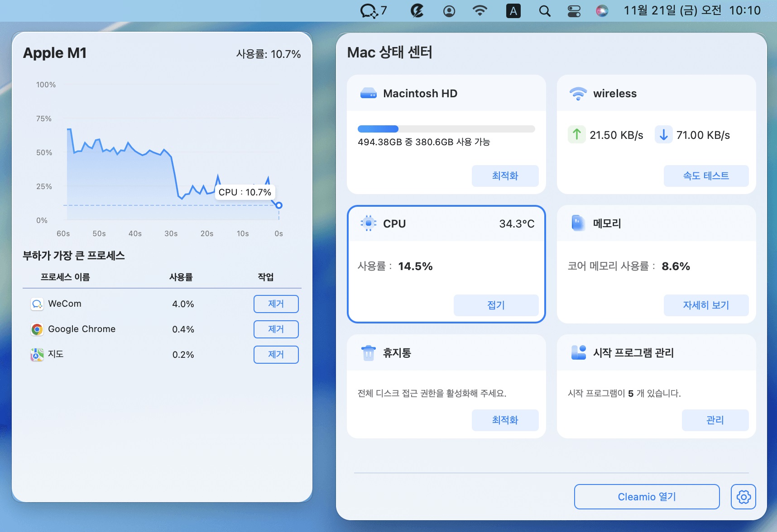Image resolution: width=777 pixels, height=532 pixels.
Task: Select the CPU chip icon
Action: [x=368, y=223]
